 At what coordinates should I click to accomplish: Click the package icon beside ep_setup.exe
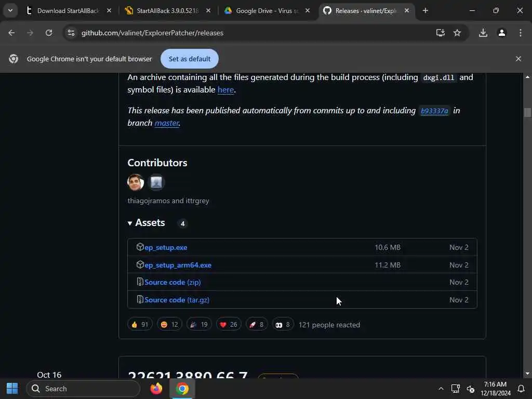tap(140, 247)
